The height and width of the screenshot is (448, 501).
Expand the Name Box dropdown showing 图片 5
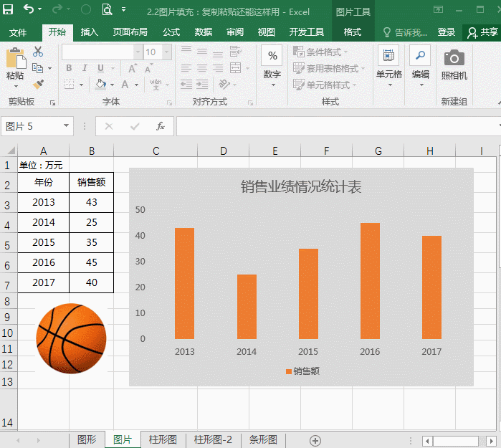[x=67, y=126]
